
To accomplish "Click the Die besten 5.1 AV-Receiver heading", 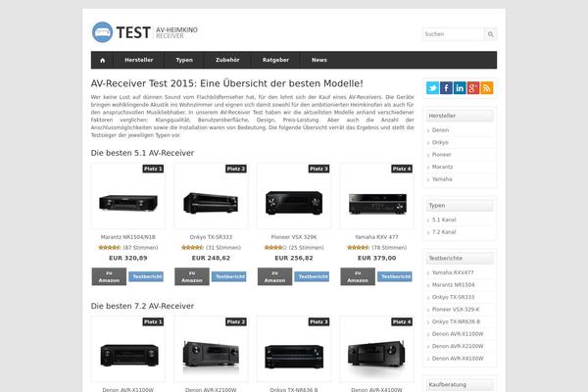I will (x=142, y=153).
